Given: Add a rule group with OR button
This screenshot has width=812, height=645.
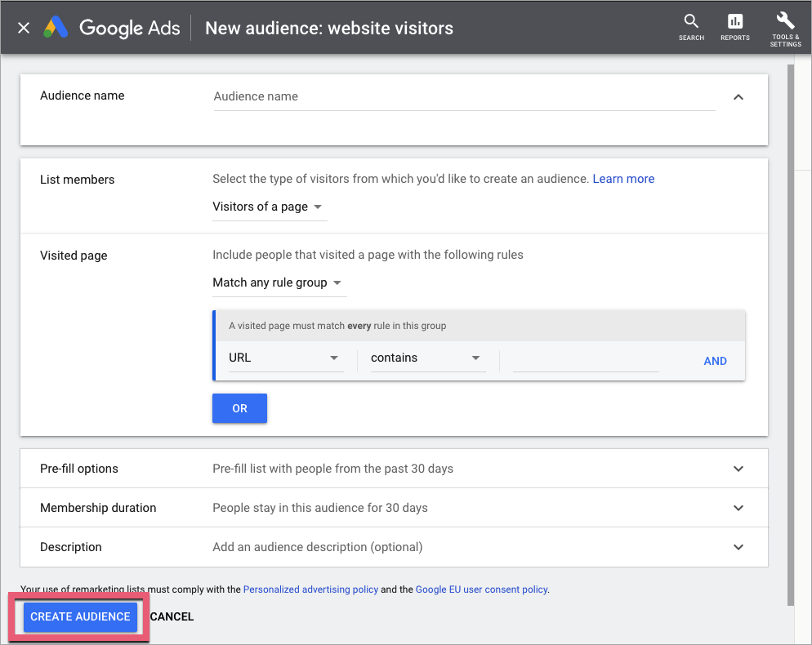Looking at the screenshot, I should pos(239,408).
